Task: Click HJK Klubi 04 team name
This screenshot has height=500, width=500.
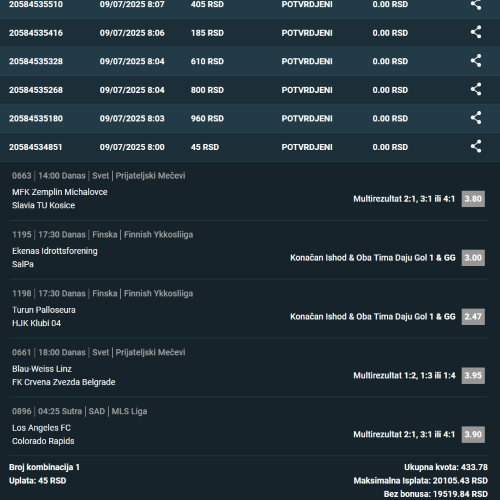Action: [36, 323]
